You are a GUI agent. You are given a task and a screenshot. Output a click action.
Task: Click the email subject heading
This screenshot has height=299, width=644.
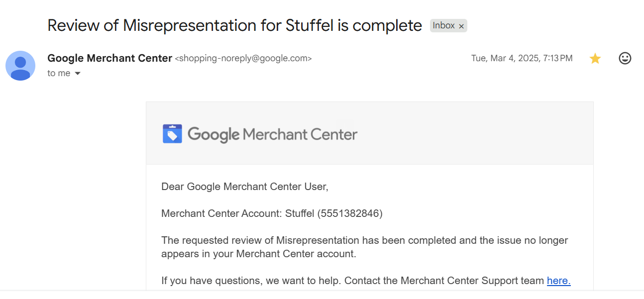[x=234, y=25]
